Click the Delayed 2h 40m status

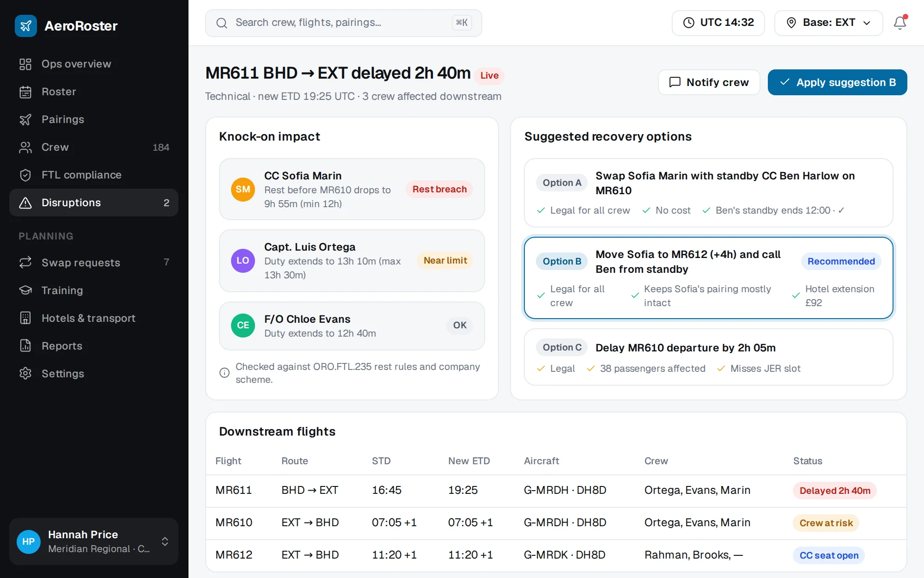point(835,491)
